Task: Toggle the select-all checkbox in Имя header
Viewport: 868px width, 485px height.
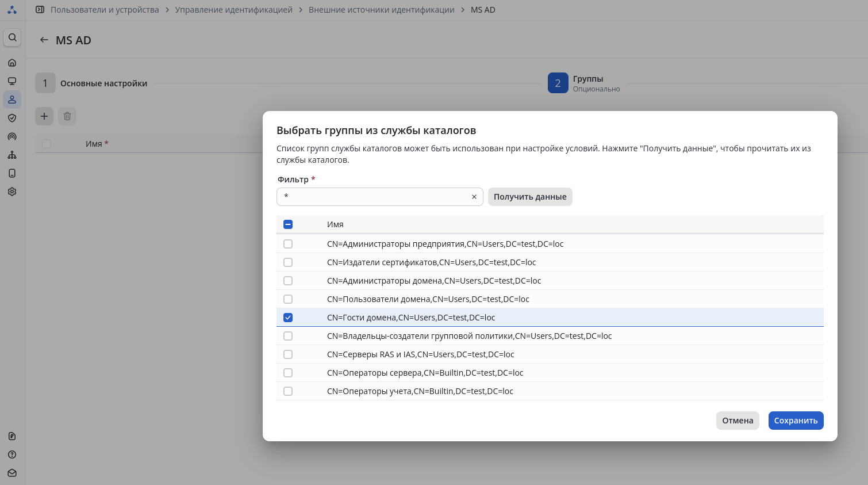Action: click(288, 224)
